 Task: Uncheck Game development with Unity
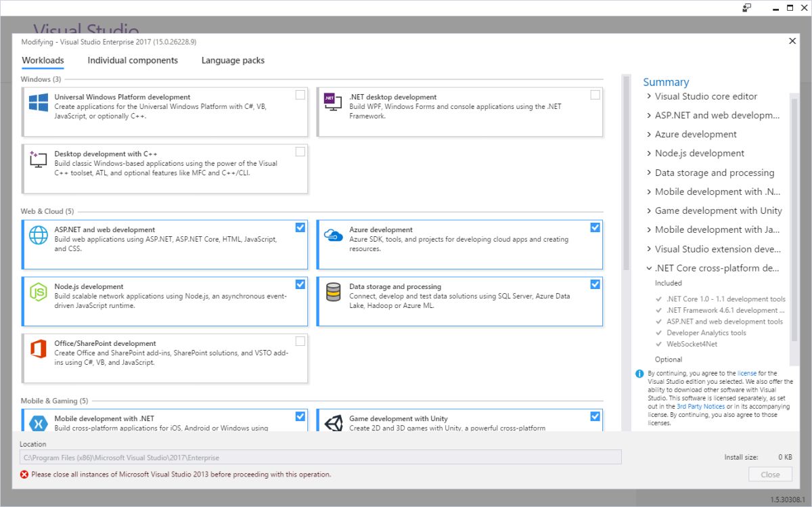click(x=595, y=416)
